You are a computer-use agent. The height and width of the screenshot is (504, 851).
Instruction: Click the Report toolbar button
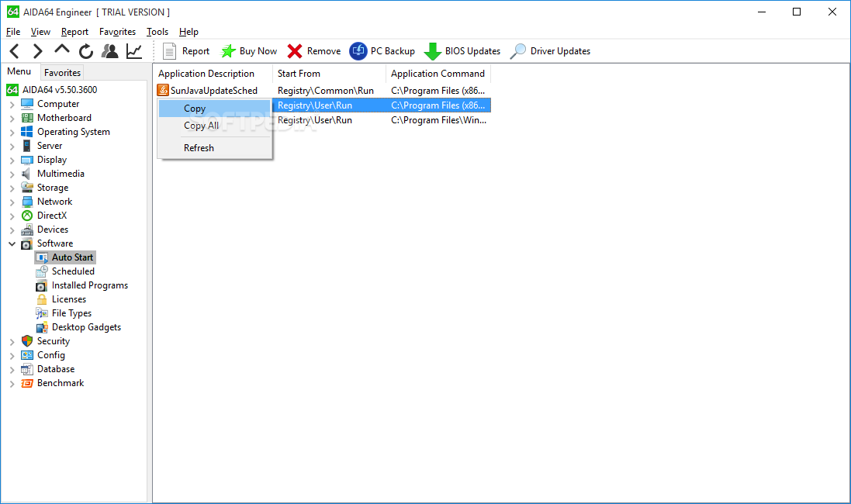click(x=185, y=51)
